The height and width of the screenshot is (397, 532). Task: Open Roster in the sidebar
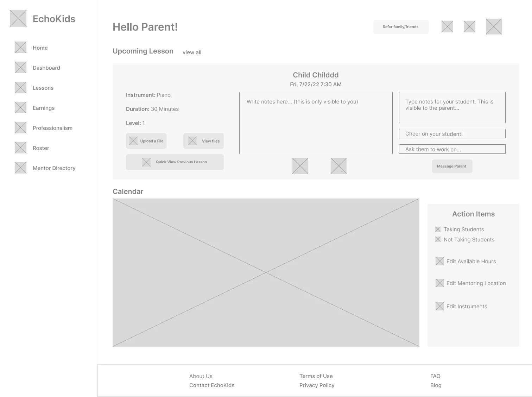tap(41, 148)
